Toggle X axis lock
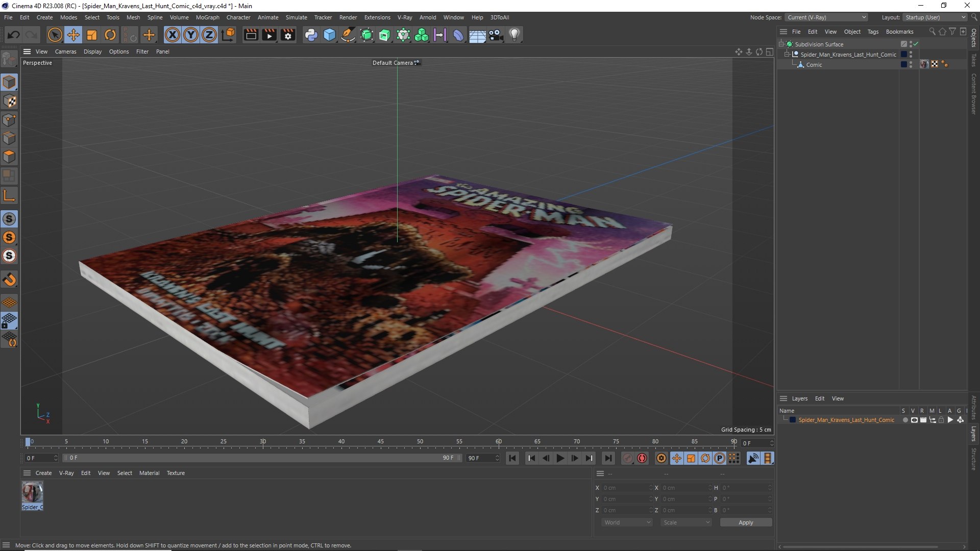The width and height of the screenshot is (980, 551). click(173, 35)
